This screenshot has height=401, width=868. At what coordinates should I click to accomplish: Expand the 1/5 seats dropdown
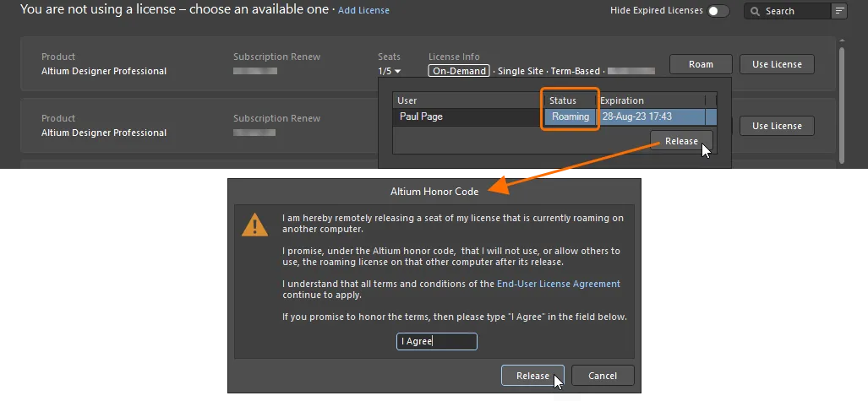click(389, 72)
